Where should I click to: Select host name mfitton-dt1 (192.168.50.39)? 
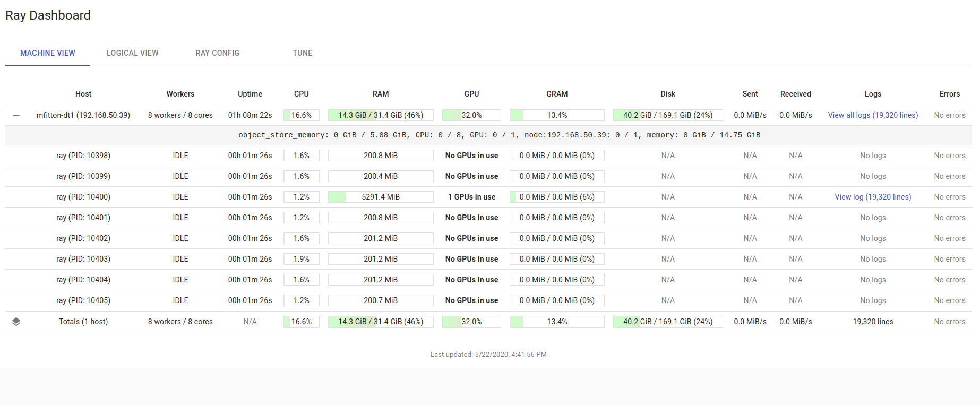(83, 115)
